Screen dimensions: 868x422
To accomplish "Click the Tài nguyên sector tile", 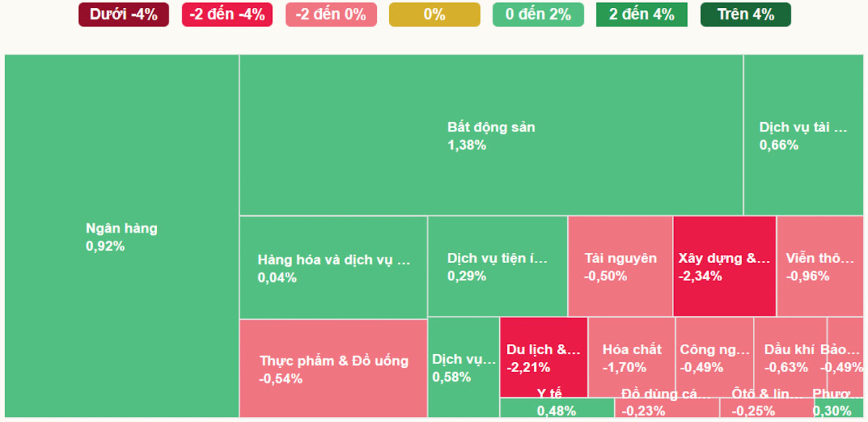I will pyautogui.click(x=620, y=266).
